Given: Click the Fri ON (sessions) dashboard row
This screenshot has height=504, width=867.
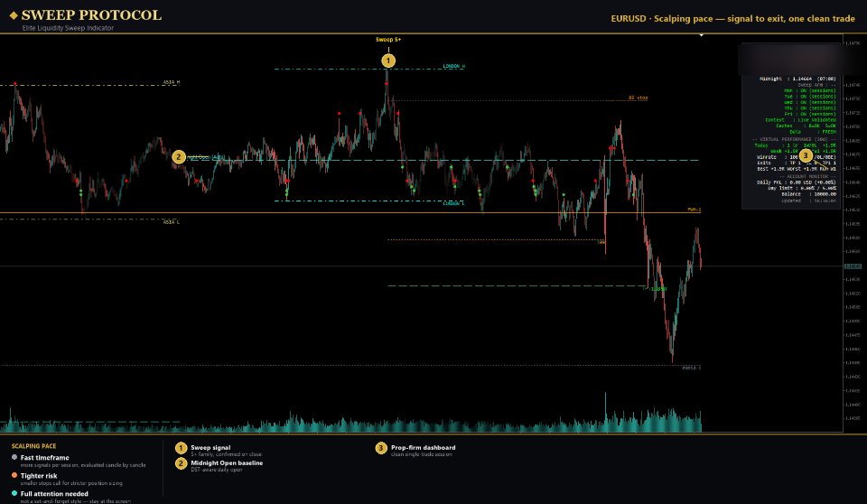Looking at the screenshot, I should 809,114.
